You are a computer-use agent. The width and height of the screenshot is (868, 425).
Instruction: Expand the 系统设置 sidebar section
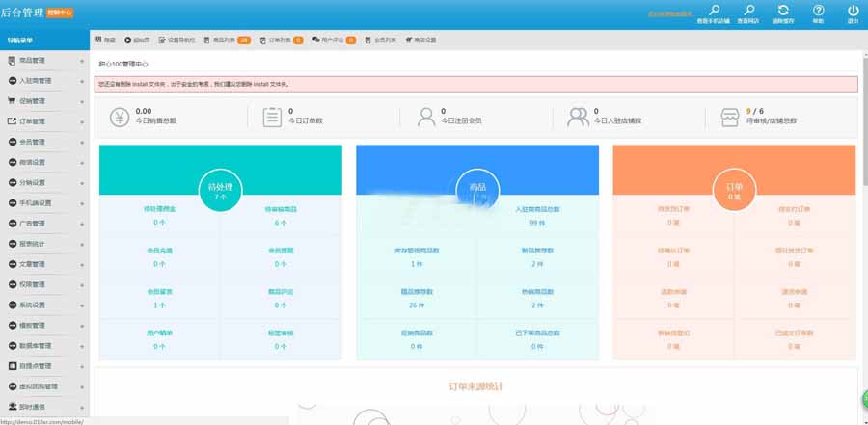pos(43,305)
